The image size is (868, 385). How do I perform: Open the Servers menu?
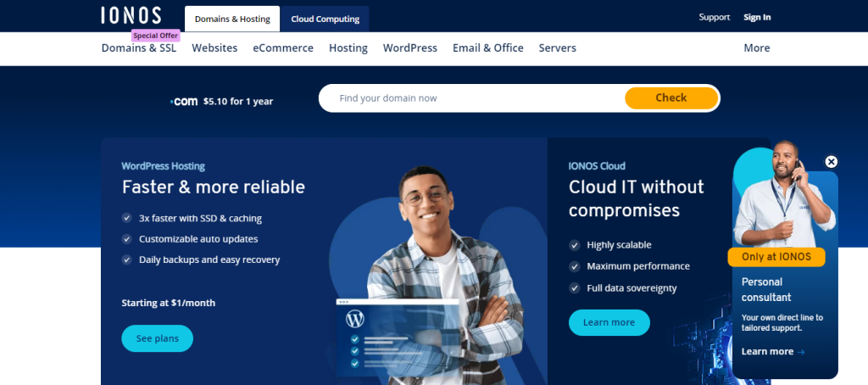point(558,48)
